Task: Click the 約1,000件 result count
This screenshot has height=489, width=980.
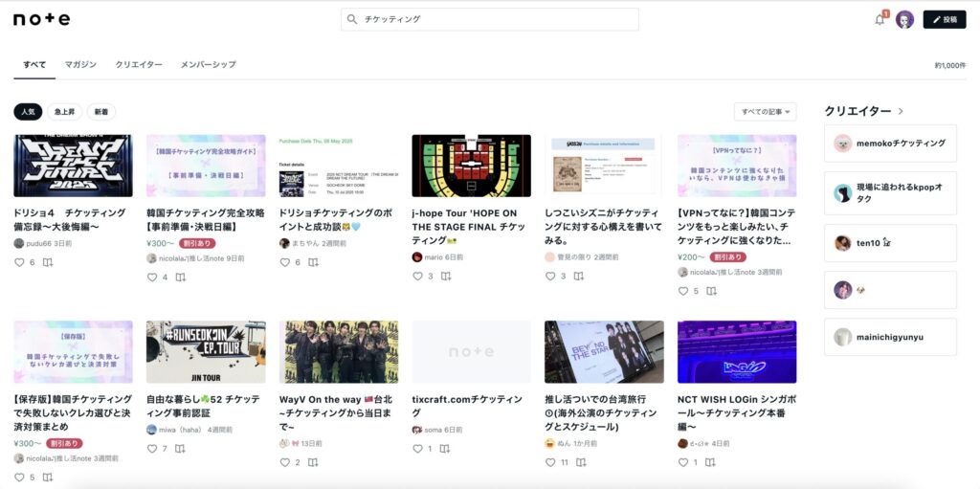Action: coord(950,65)
